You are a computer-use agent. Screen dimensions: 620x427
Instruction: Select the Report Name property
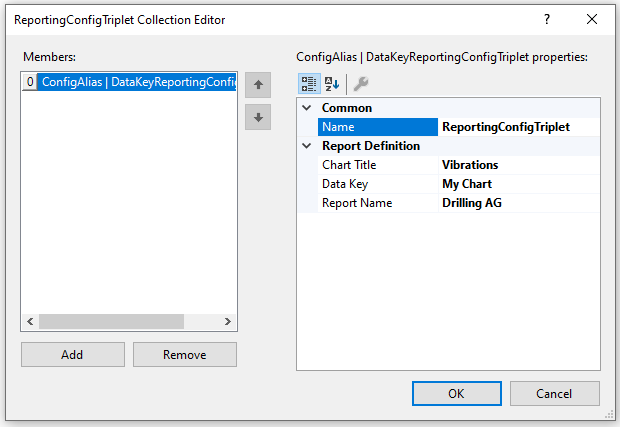[378, 203]
